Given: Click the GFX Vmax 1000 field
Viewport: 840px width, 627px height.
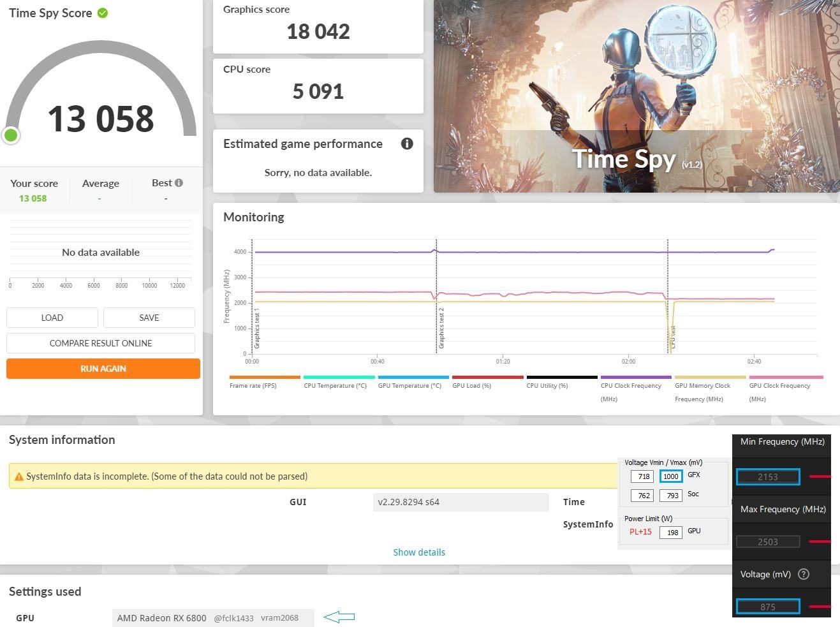Looking at the screenshot, I should tap(671, 476).
